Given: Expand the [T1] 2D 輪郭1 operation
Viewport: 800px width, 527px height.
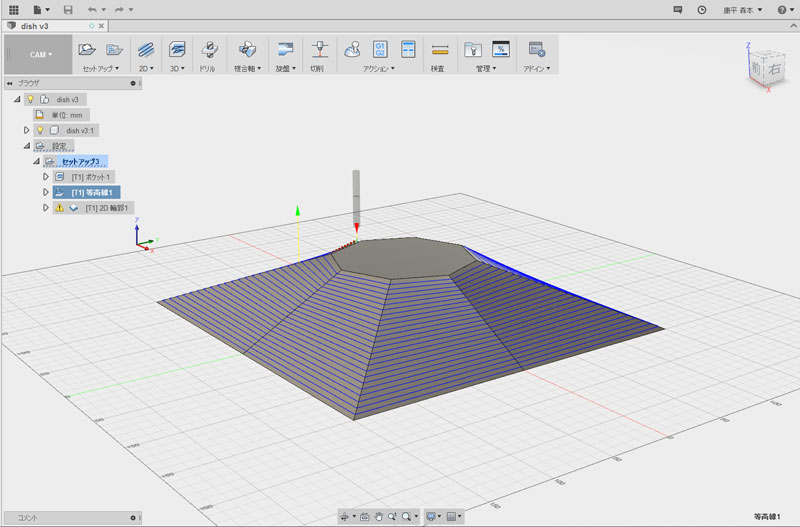Looking at the screenshot, I should click(46, 208).
